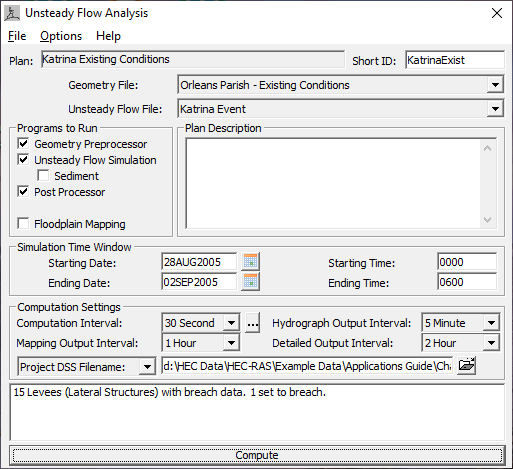Open the Computation Interval dropdown

pyautogui.click(x=231, y=323)
